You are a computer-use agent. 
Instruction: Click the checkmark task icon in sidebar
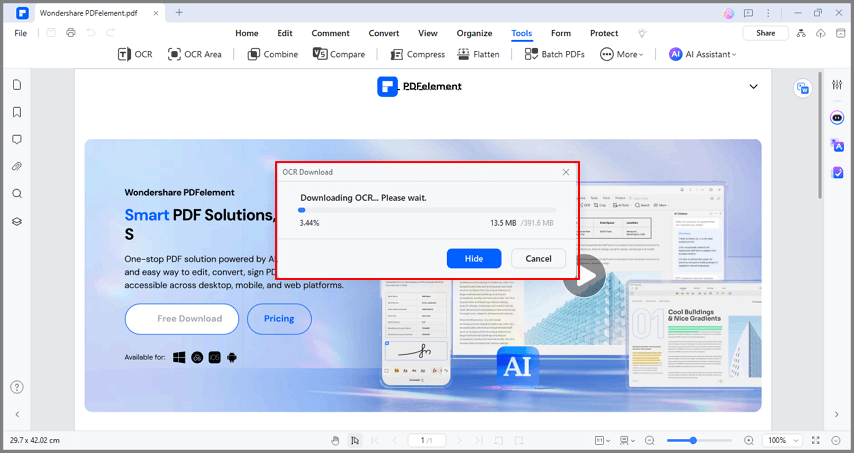point(837,173)
